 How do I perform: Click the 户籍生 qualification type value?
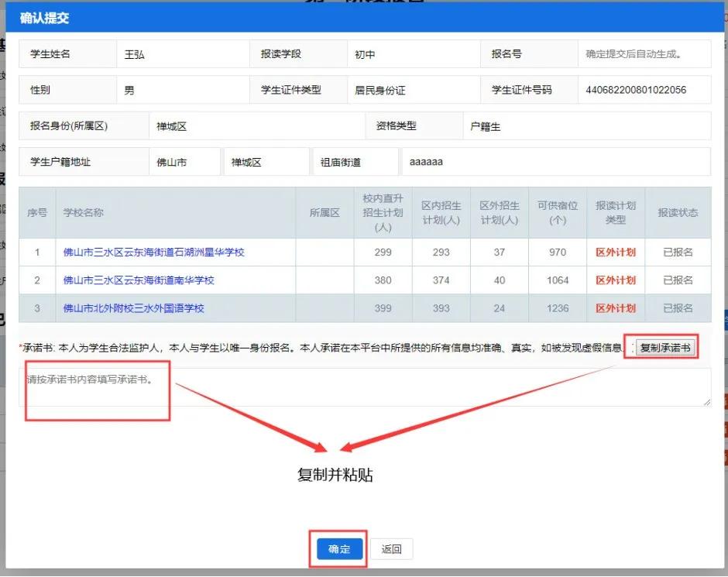(486, 126)
